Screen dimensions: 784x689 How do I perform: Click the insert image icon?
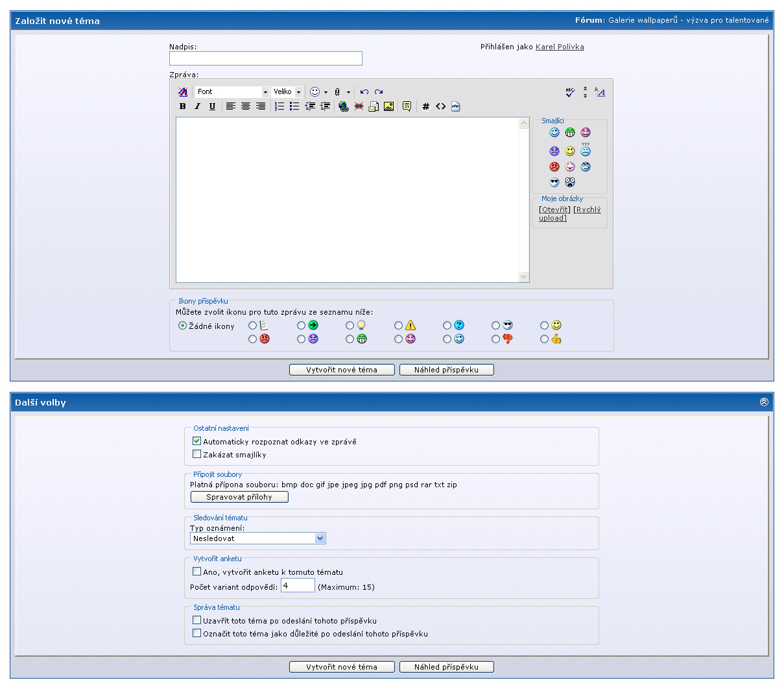point(388,106)
